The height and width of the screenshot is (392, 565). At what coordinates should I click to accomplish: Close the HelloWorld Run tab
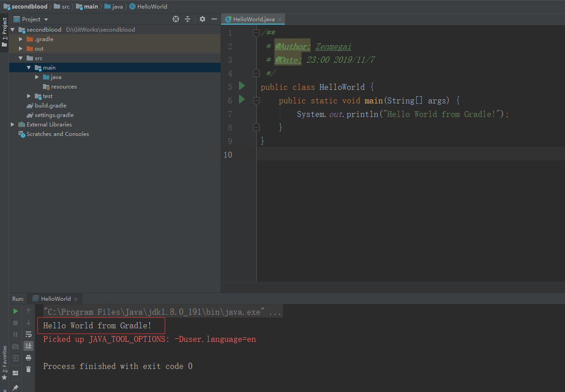coord(75,299)
